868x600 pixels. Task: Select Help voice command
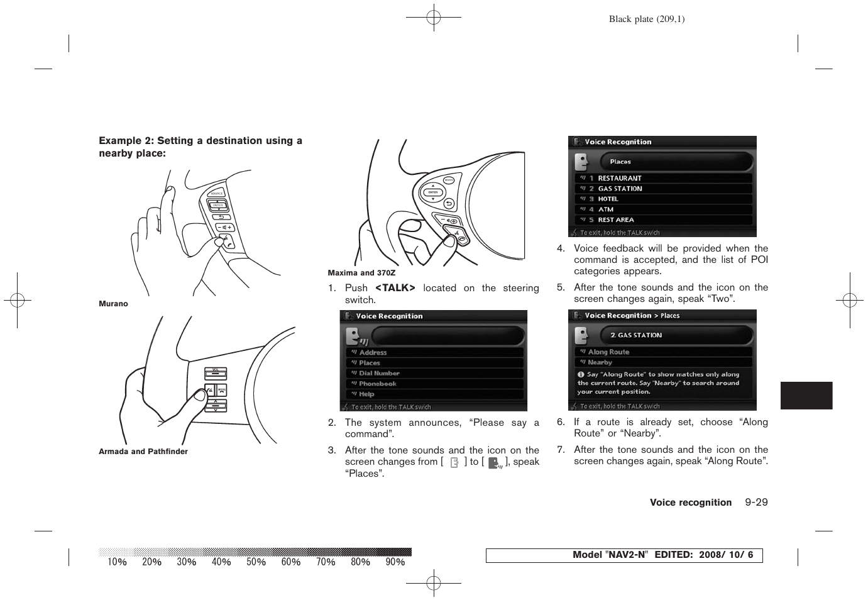435,394
